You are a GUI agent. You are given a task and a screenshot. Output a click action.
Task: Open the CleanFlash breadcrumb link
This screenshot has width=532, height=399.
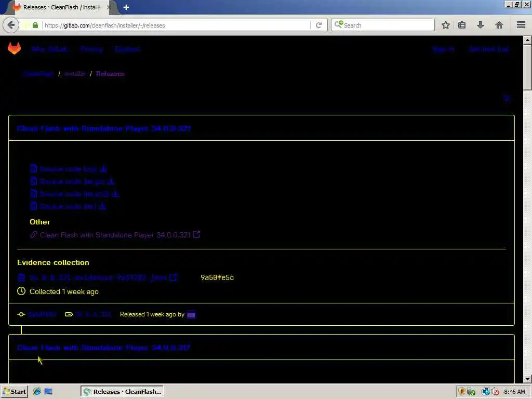point(38,74)
